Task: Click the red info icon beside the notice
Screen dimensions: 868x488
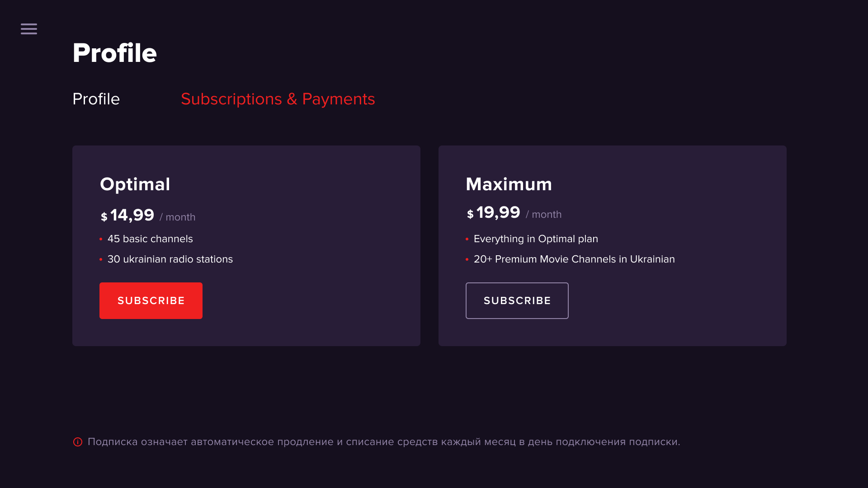Action: coord(78,442)
